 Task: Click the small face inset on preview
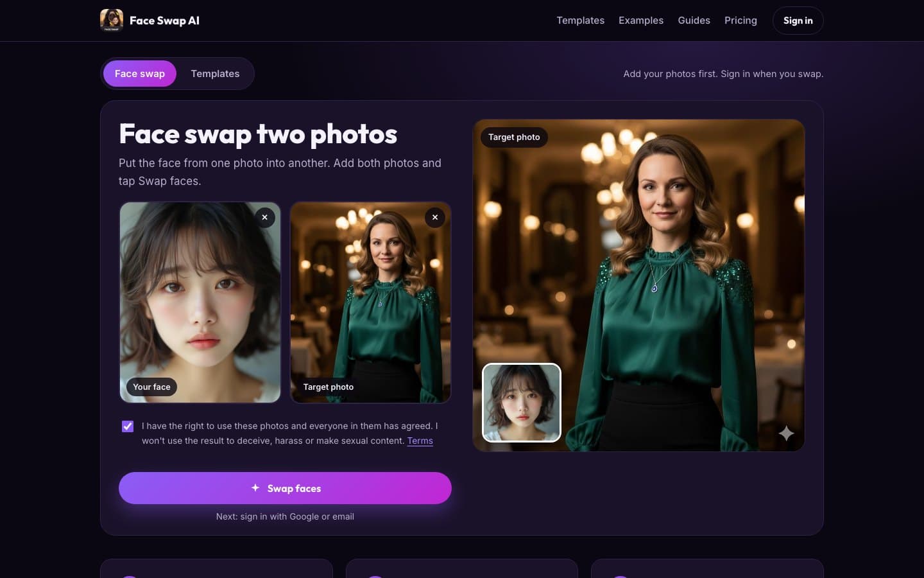(x=522, y=403)
